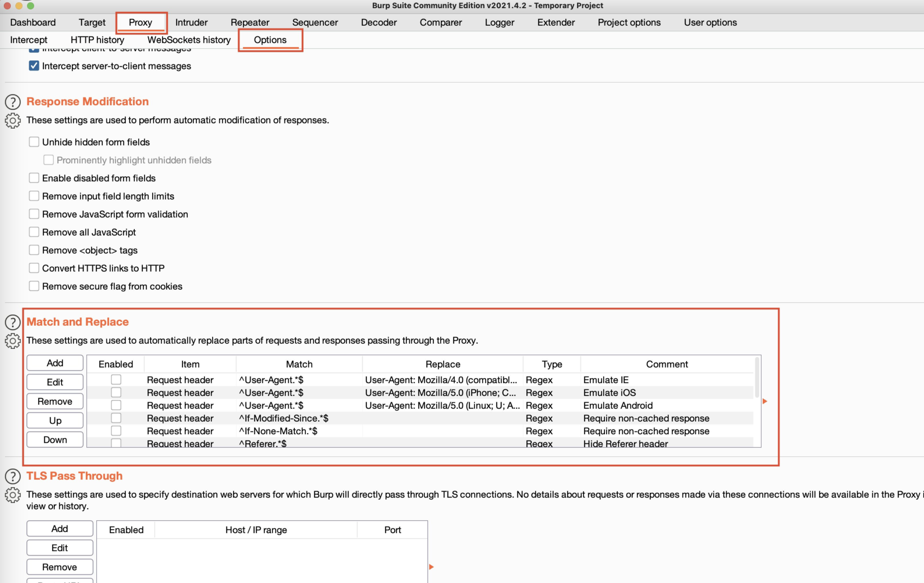Open the Target tab
924x583 pixels.
[92, 22]
